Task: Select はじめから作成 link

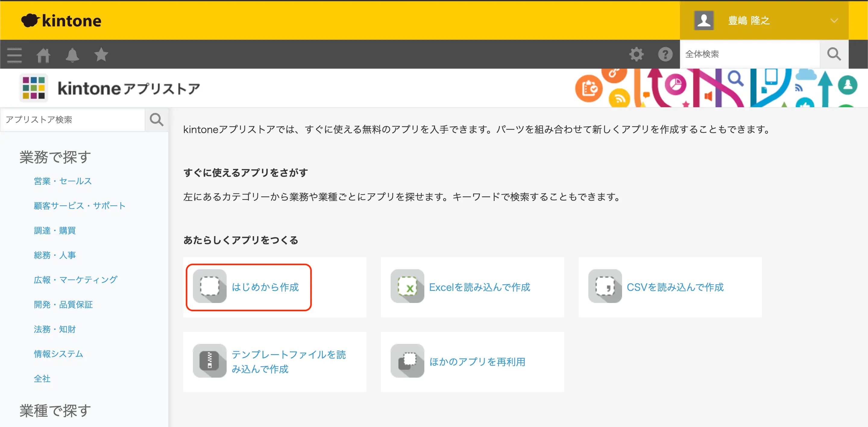Action: point(265,287)
